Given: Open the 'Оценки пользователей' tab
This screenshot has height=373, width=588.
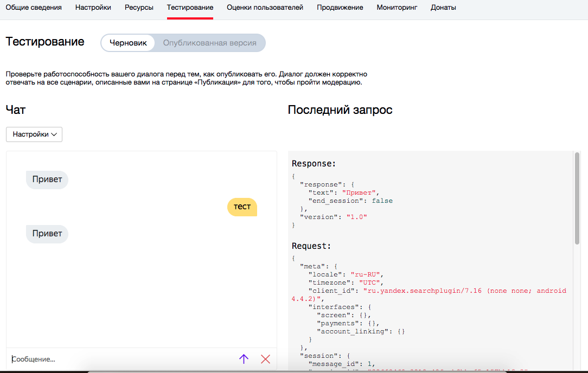Looking at the screenshot, I should click(x=265, y=8).
